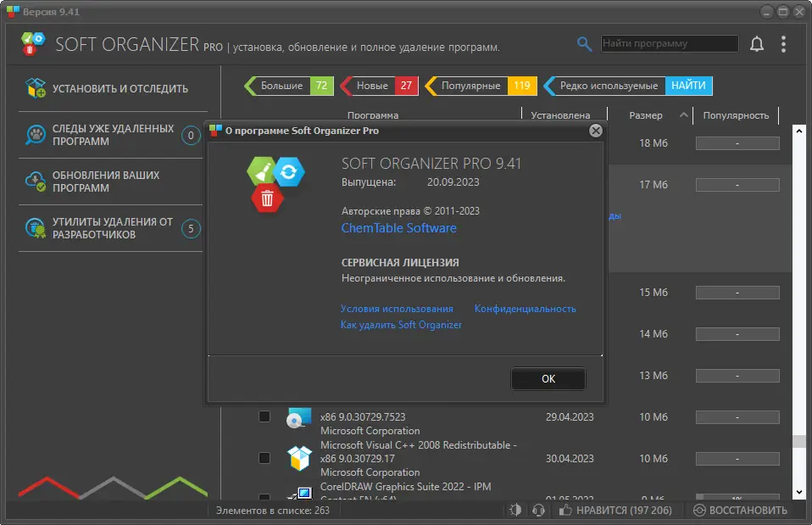Click Элементов в списке: 263 status text
This screenshot has height=525, width=812.
(x=272, y=510)
